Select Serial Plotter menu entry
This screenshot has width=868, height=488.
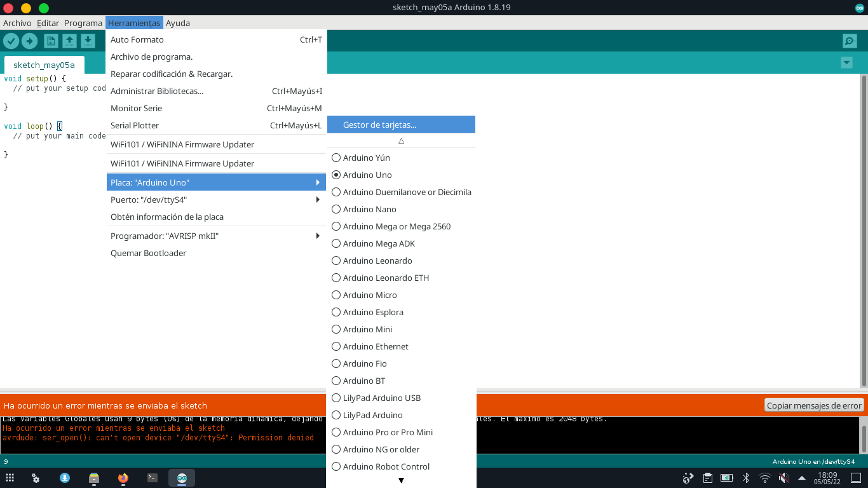tap(216, 125)
